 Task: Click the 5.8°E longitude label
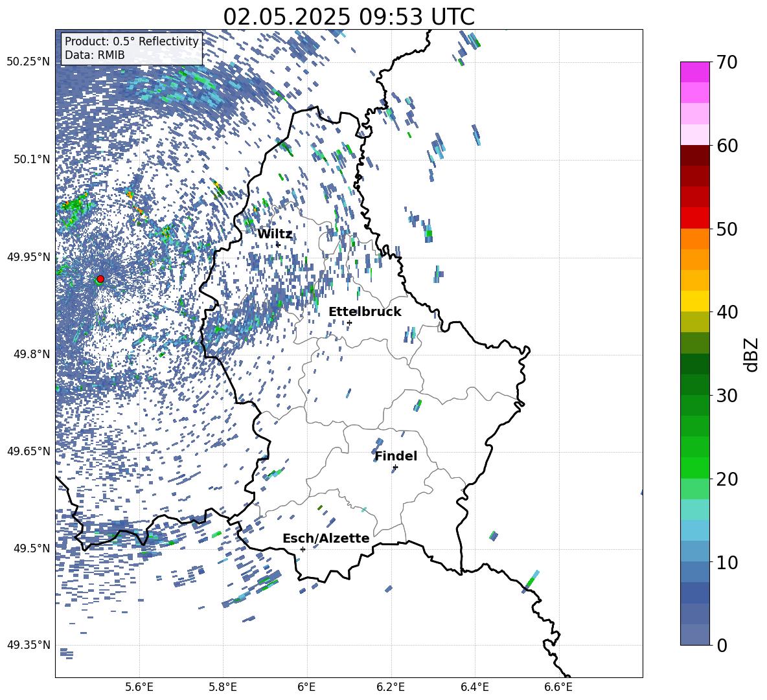tap(223, 687)
